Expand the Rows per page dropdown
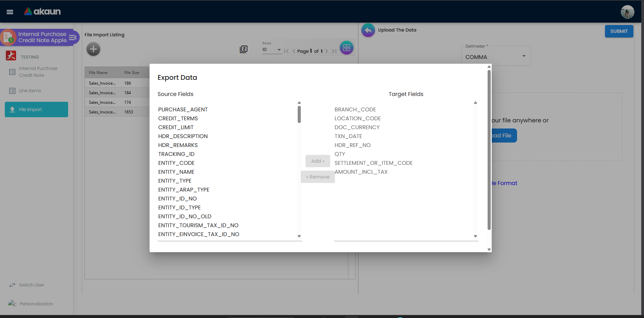This screenshot has width=644, height=318. click(272, 50)
